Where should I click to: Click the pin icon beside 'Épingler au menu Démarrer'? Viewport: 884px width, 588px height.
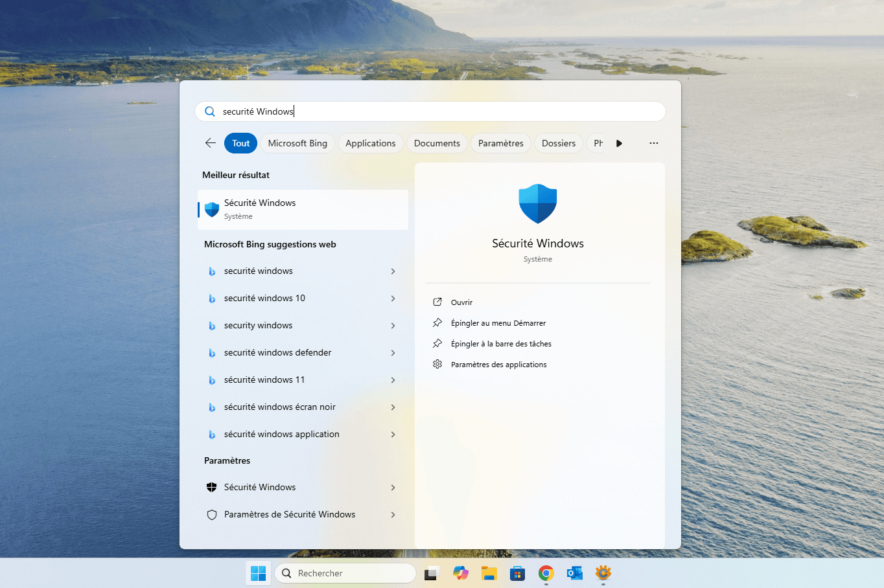pos(437,322)
